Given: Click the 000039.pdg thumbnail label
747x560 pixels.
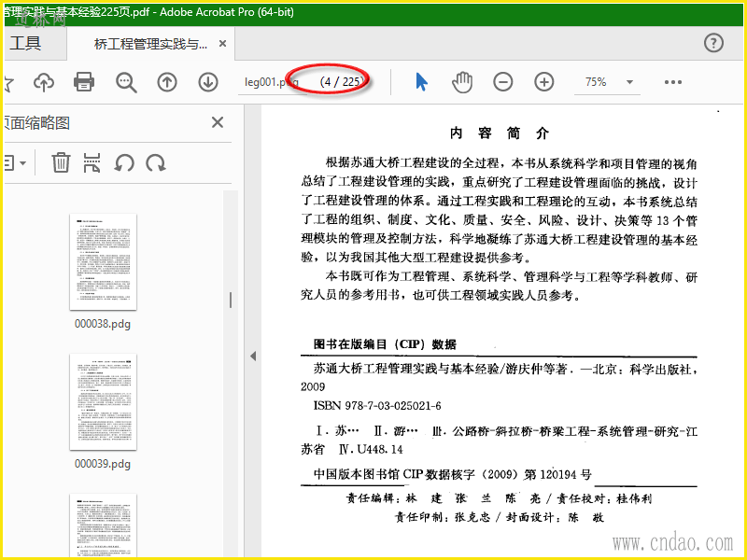Looking at the screenshot, I should point(103,464).
